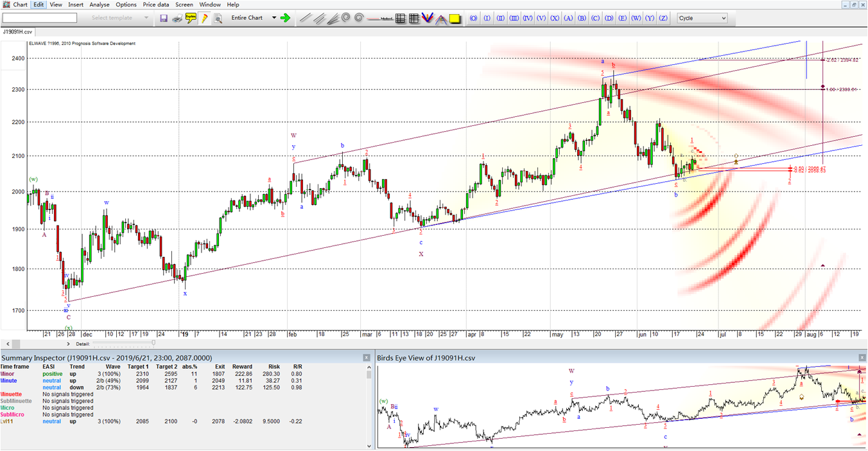Open the Analyse menu
The height and width of the screenshot is (451, 868).
coord(99,4)
